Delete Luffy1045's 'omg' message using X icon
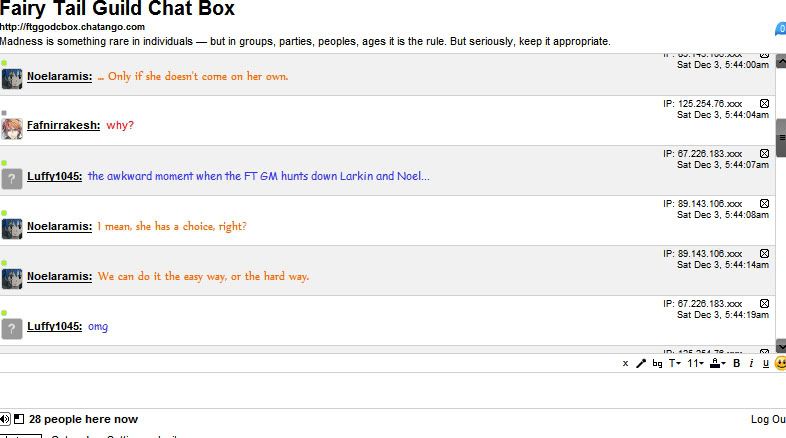Screen dimensions: 786x438 (765, 303)
